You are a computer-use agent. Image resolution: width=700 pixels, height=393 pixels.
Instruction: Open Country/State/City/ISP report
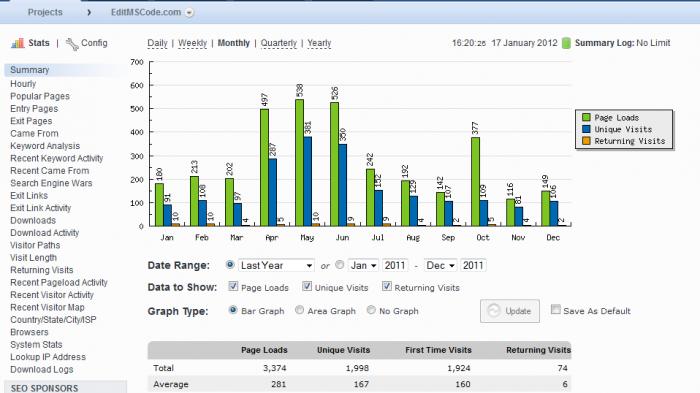(x=53, y=320)
